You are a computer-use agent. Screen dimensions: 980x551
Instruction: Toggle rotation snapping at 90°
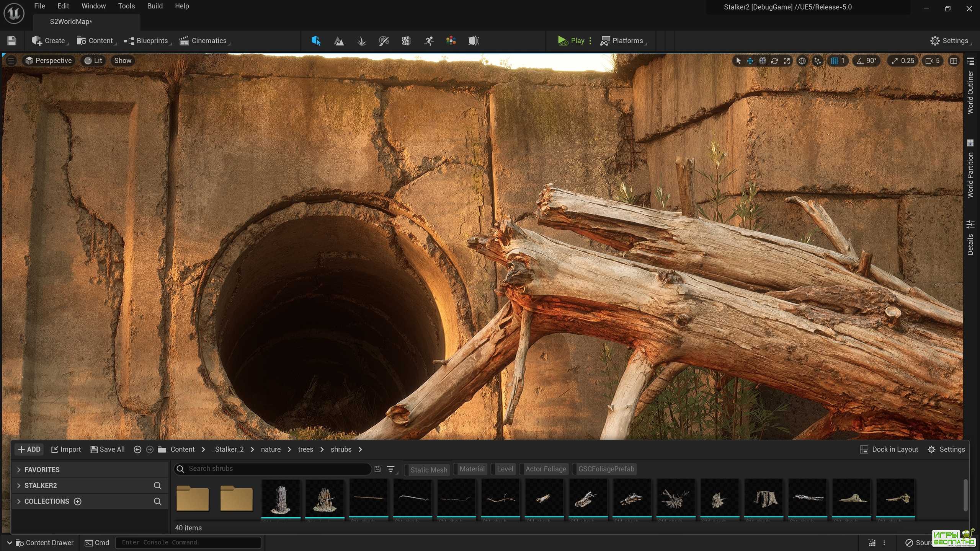point(867,61)
